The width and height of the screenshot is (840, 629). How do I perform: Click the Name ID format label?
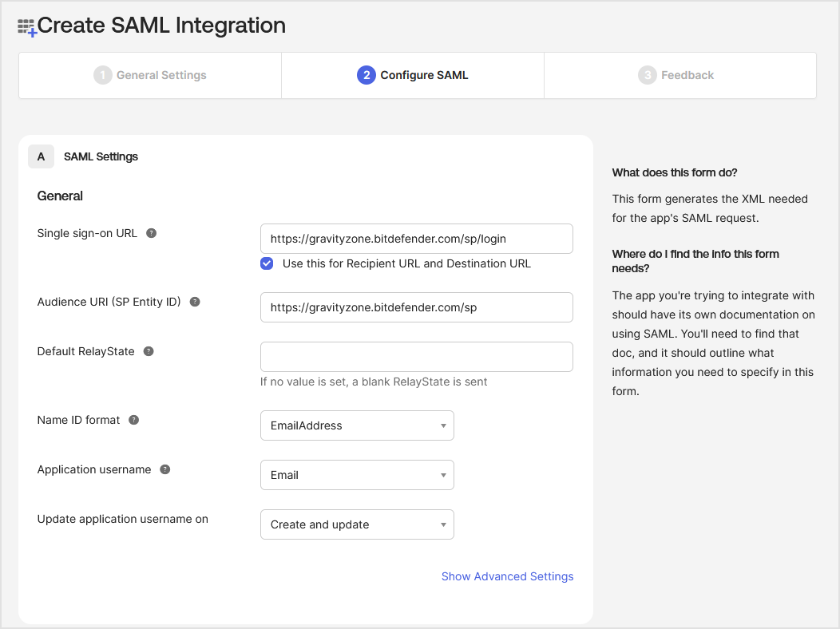pyautogui.click(x=78, y=420)
